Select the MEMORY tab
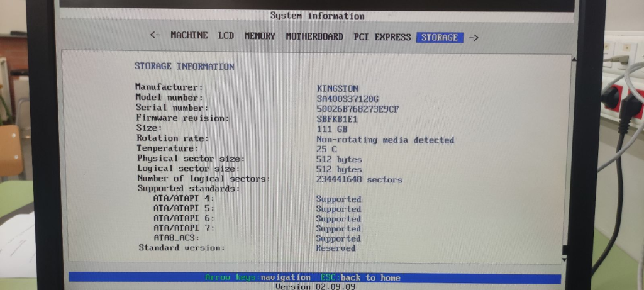Screen dimensions: 644x290 pyautogui.click(x=260, y=36)
